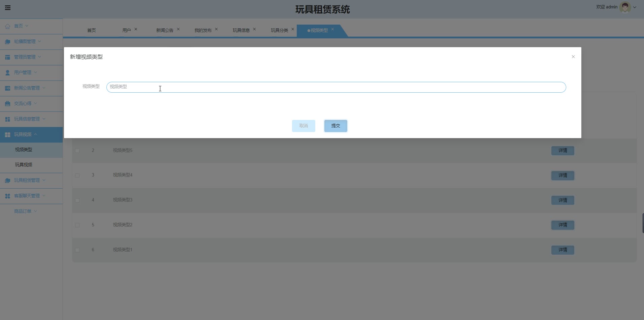The width and height of the screenshot is (644, 320).
Task: Expand the 玩具信息管理 menu chevron
Action: click(44, 119)
